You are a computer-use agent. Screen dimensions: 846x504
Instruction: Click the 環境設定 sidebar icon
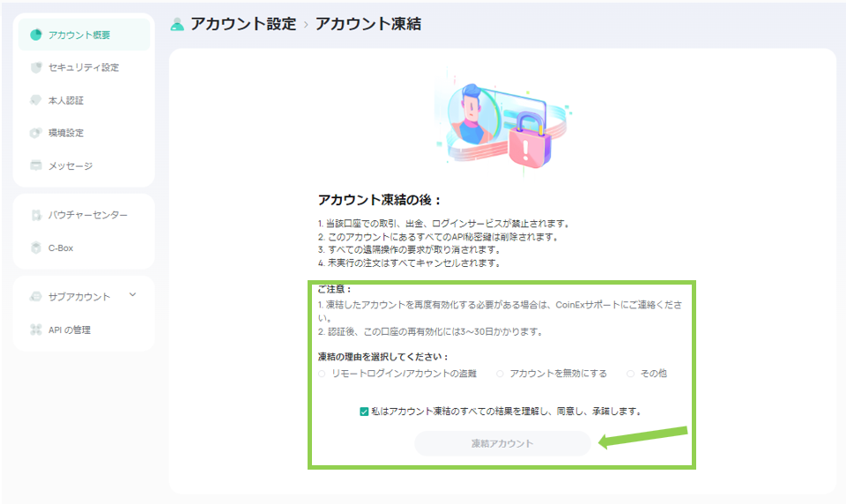36,133
